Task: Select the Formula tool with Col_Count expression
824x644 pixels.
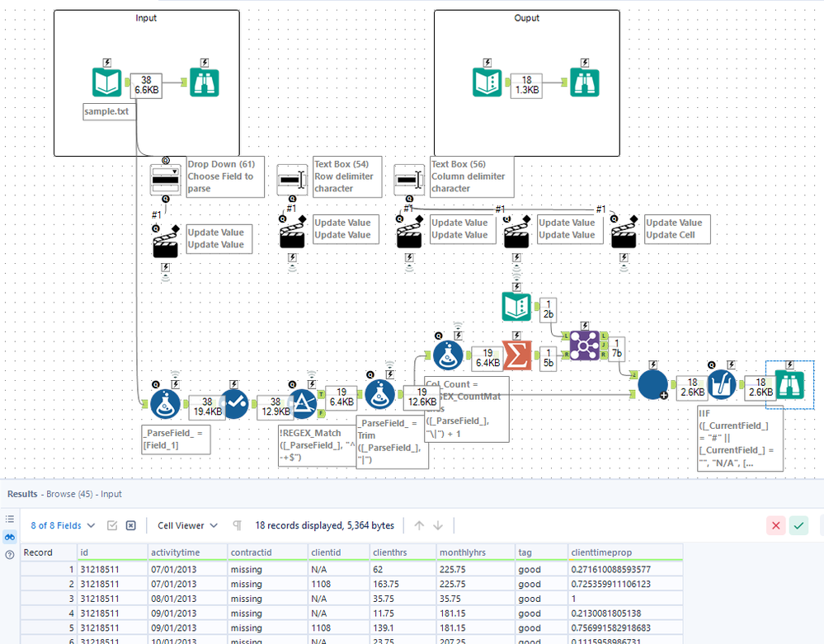Action: (448, 355)
